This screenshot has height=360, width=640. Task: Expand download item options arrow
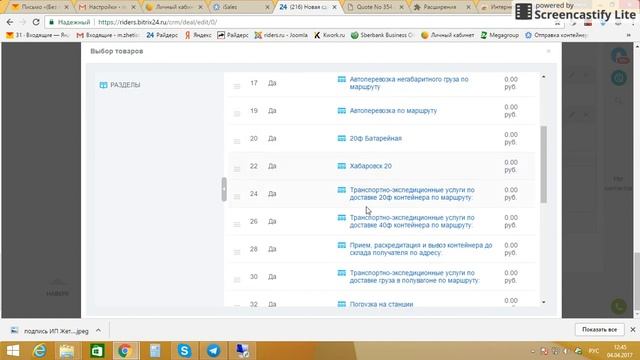[98, 331]
